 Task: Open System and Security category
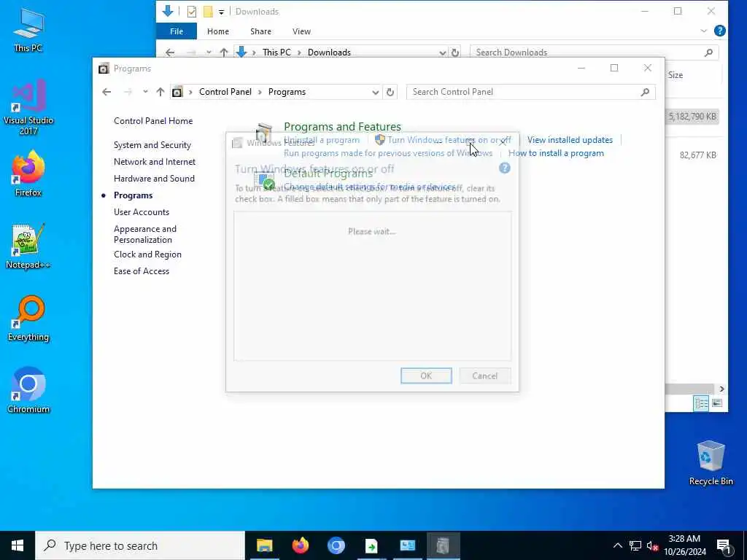coord(152,145)
